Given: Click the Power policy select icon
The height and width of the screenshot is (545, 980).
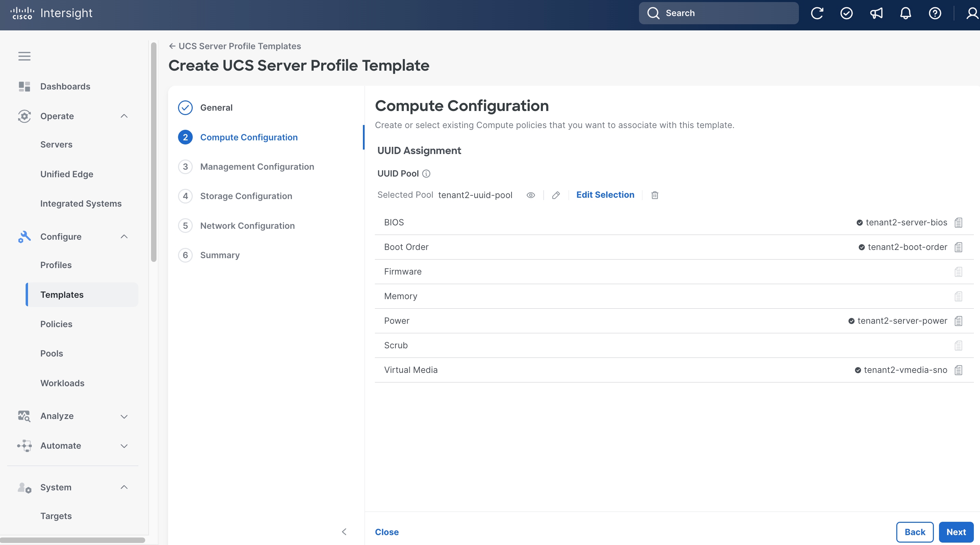Looking at the screenshot, I should coord(958,321).
